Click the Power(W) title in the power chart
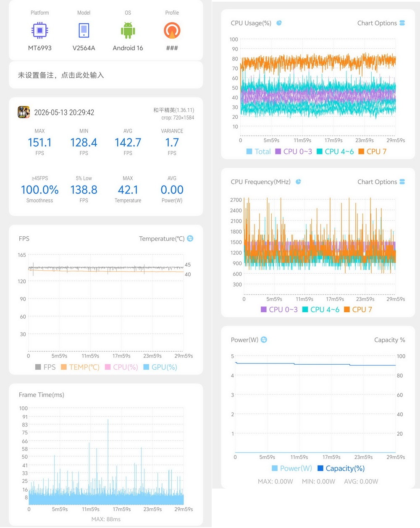The height and width of the screenshot is (528, 420). tap(244, 340)
